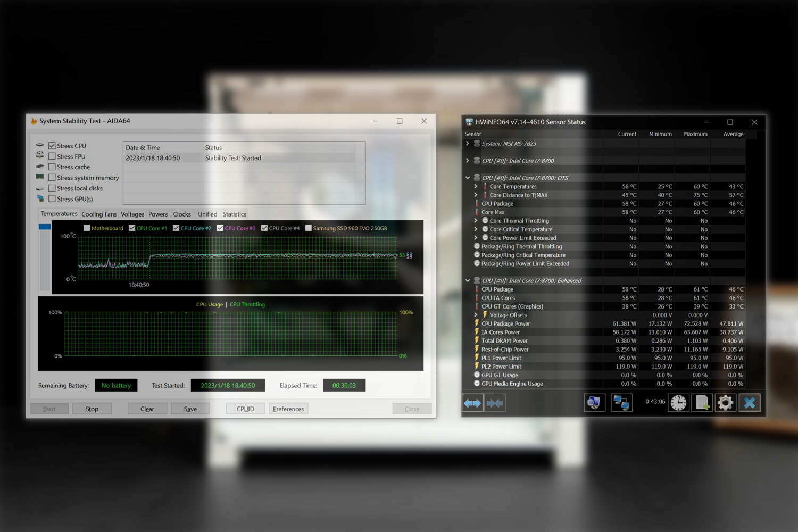Reset the elapsed time clock icon
This screenshot has width=798, height=532.
(678, 403)
